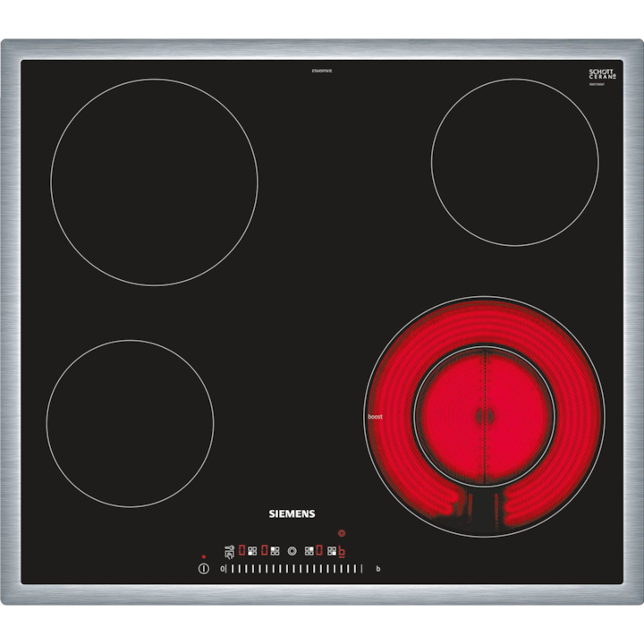
Task: Select the rear-right cooking zone icon
Action: point(309,551)
